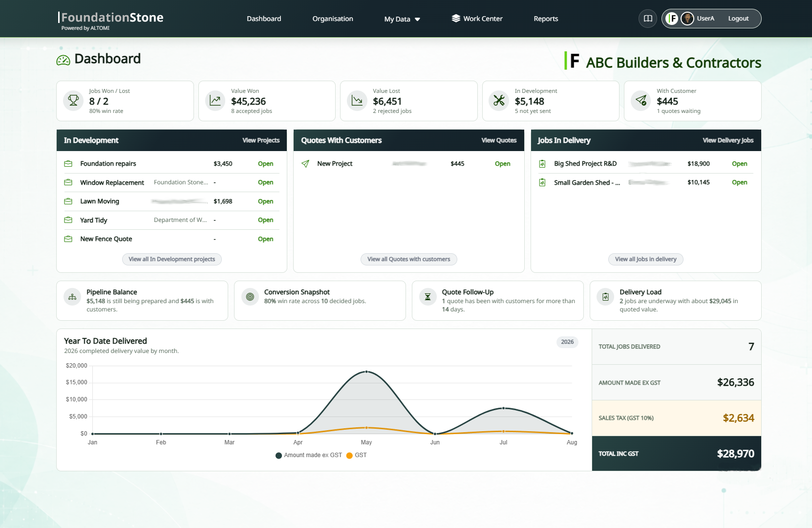Click the 2026 year badge
Viewport: 812px width, 528px height.
click(567, 342)
